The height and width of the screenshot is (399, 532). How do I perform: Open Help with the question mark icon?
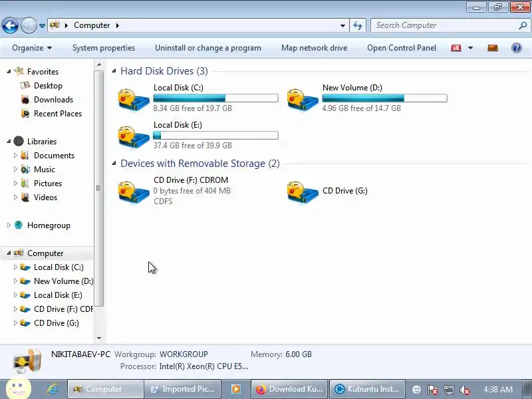517,48
